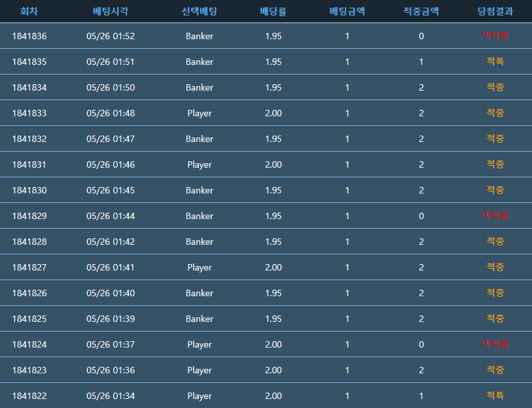Click bet time 05/26 01:41

110,267
